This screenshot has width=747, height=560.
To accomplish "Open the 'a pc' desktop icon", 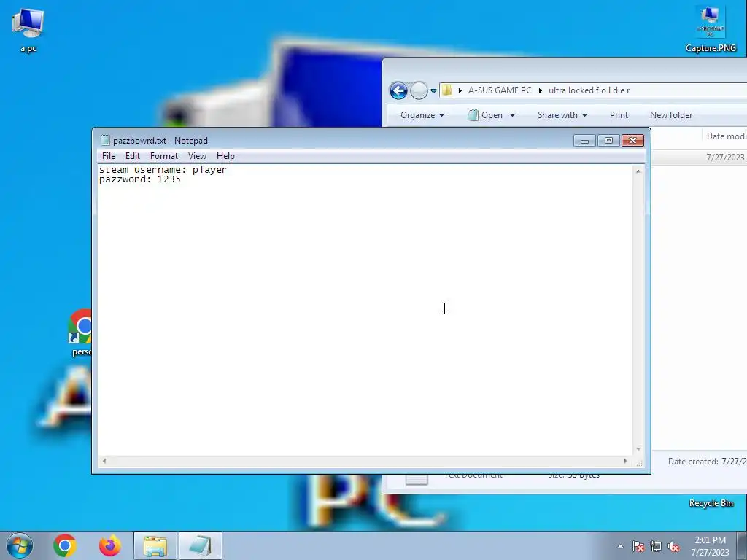I will pyautogui.click(x=28, y=31).
